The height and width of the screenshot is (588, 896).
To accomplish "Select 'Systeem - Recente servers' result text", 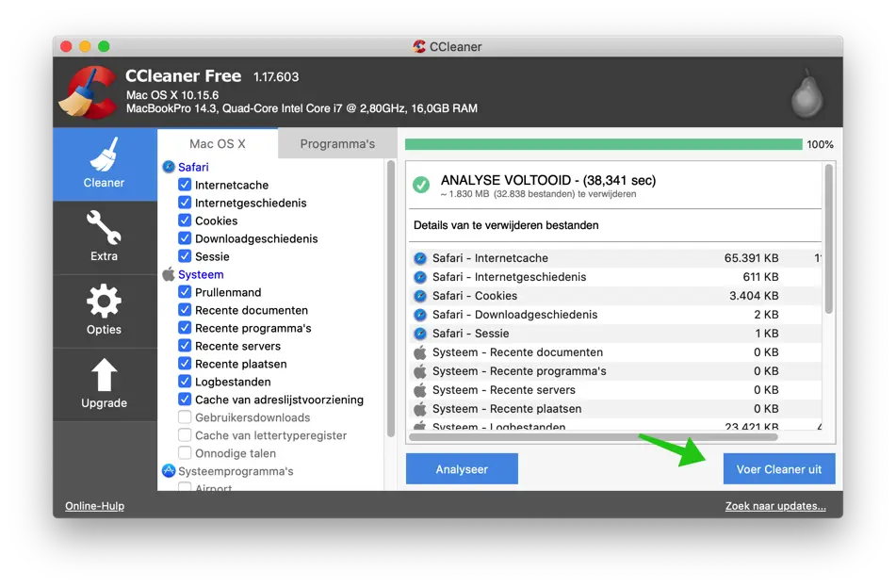I will click(x=503, y=390).
